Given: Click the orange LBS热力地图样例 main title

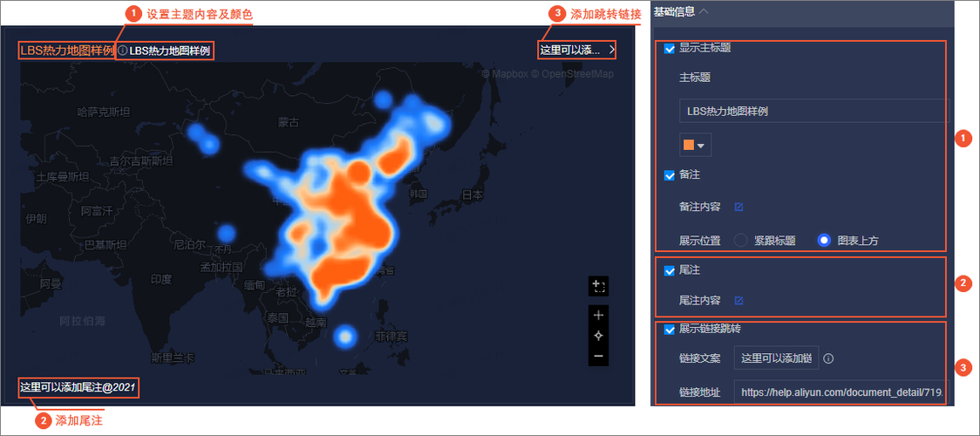Looking at the screenshot, I should pyautogui.click(x=66, y=51).
